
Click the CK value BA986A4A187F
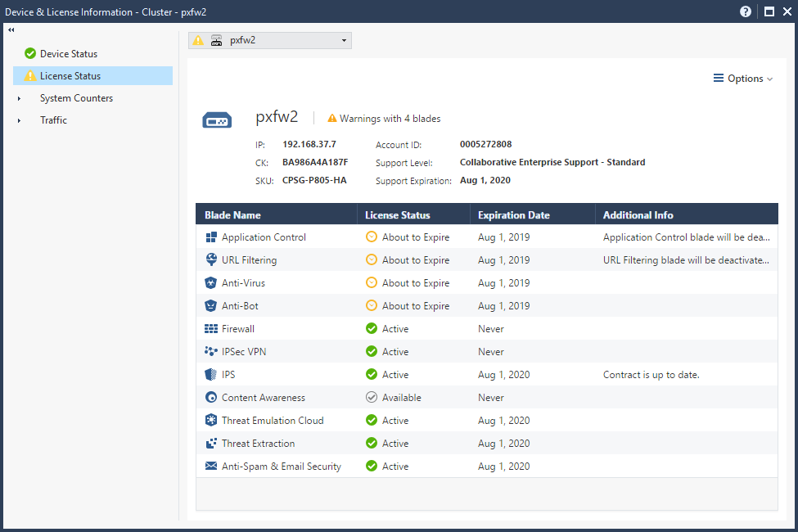pyautogui.click(x=315, y=162)
